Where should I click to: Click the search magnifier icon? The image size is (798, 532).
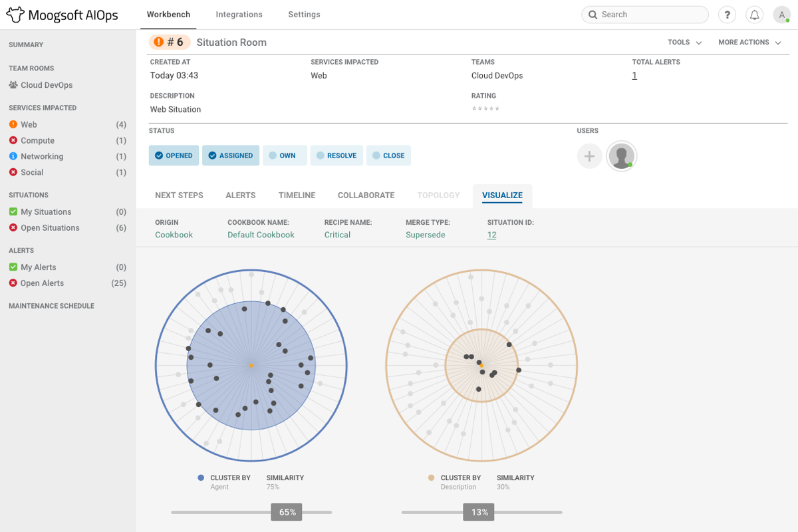tap(593, 15)
